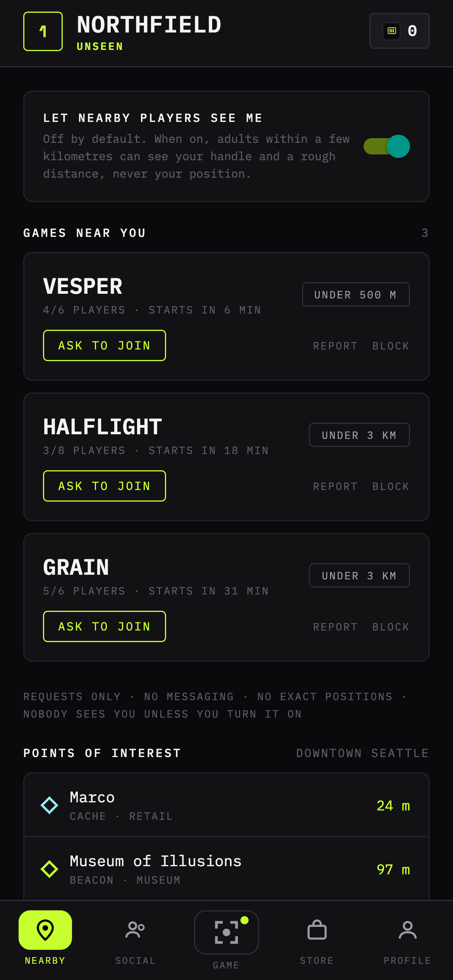Open the Store bag icon
The width and height of the screenshot is (453, 980).
coord(317,930)
